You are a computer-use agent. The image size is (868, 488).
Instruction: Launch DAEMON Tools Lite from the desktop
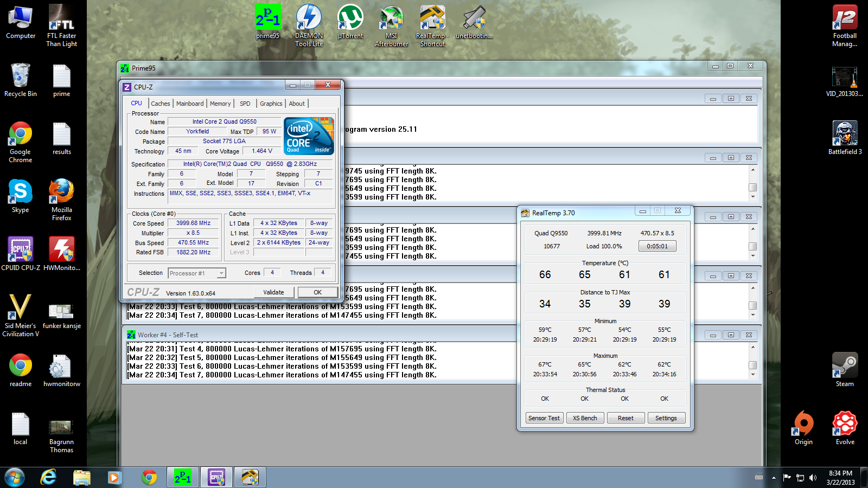pyautogui.click(x=309, y=25)
